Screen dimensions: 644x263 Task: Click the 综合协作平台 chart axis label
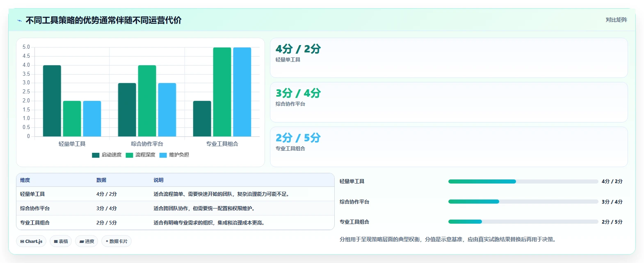(x=147, y=144)
